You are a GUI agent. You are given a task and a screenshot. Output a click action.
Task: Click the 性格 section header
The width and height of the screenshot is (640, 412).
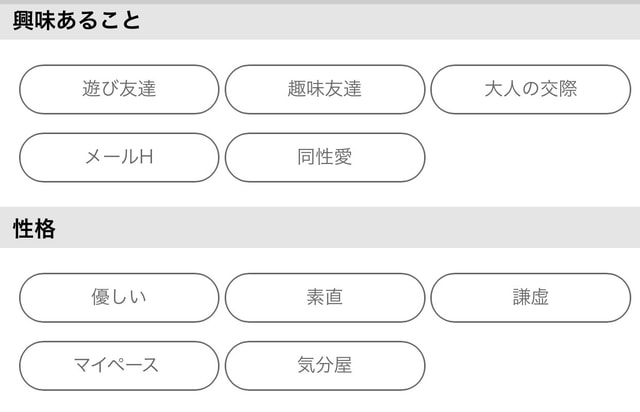[x=34, y=228]
